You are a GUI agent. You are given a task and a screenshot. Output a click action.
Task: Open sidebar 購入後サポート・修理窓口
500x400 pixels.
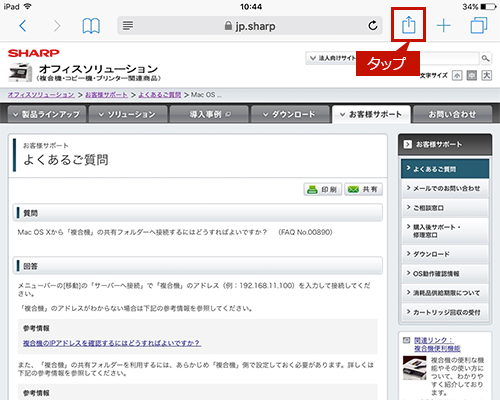[x=445, y=231]
